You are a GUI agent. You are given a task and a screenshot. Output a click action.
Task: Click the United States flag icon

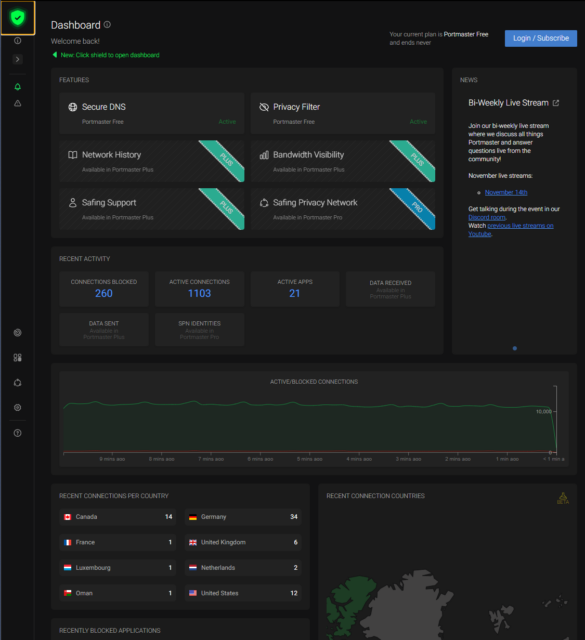[x=193, y=593]
